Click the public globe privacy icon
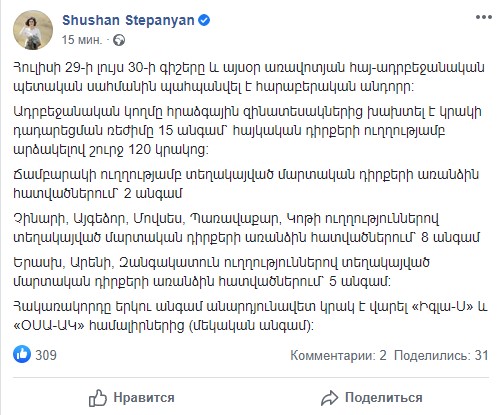The height and width of the screenshot is (415, 500). [119, 41]
